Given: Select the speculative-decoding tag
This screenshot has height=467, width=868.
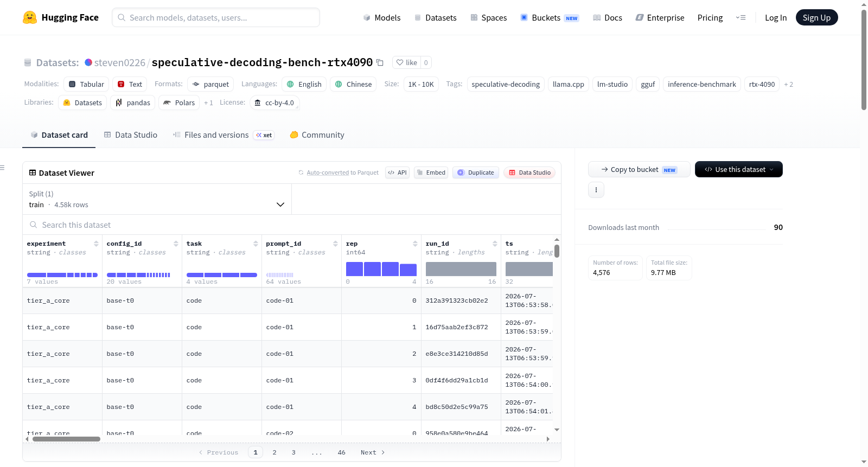Looking at the screenshot, I should tap(506, 84).
